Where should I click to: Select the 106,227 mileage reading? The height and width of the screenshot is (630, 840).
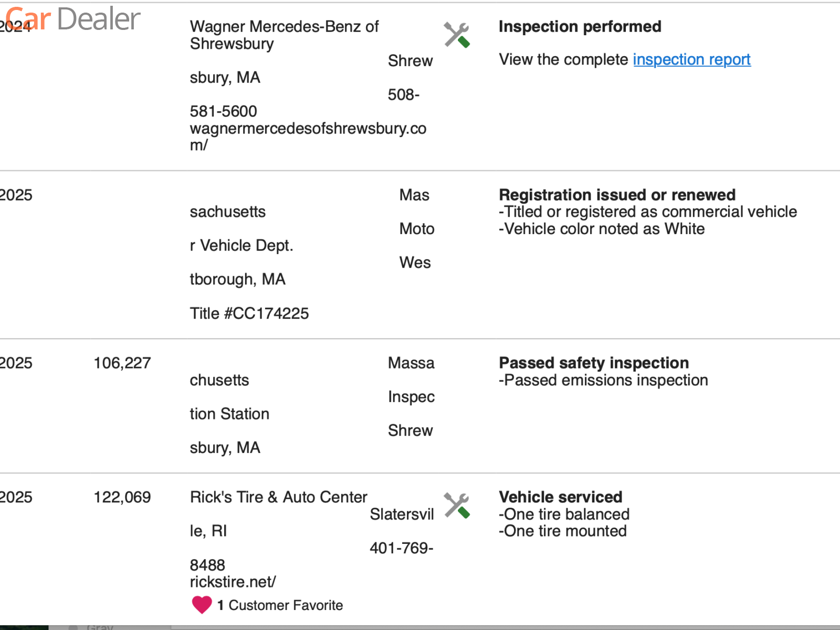122,363
